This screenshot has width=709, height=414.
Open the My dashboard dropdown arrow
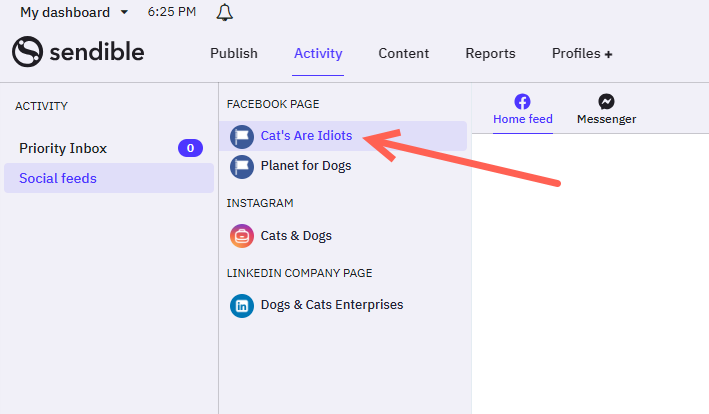pyautogui.click(x=124, y=12)
